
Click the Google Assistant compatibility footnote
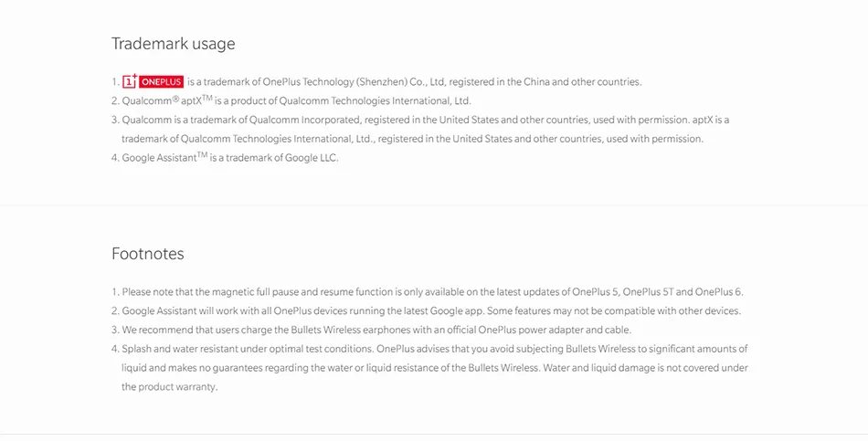431,311
